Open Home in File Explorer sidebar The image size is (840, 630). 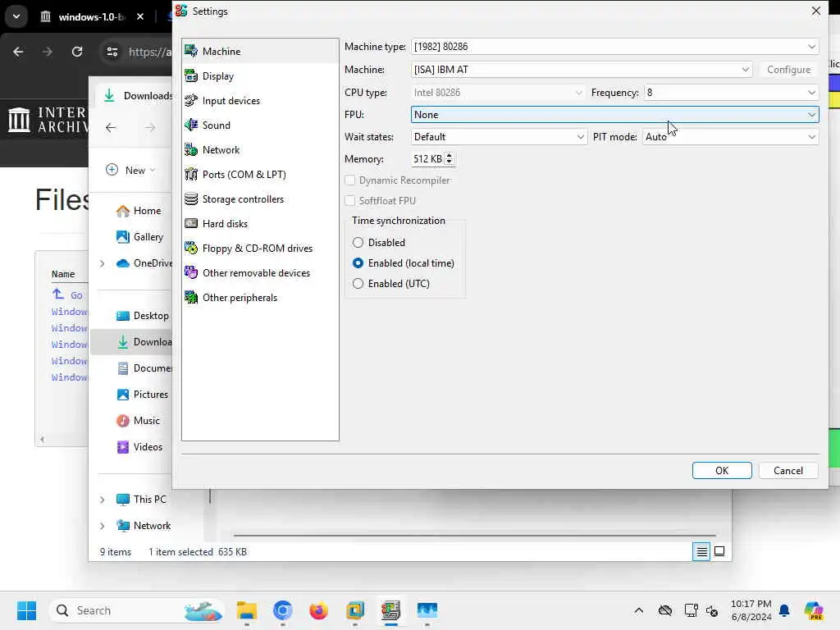138,211
